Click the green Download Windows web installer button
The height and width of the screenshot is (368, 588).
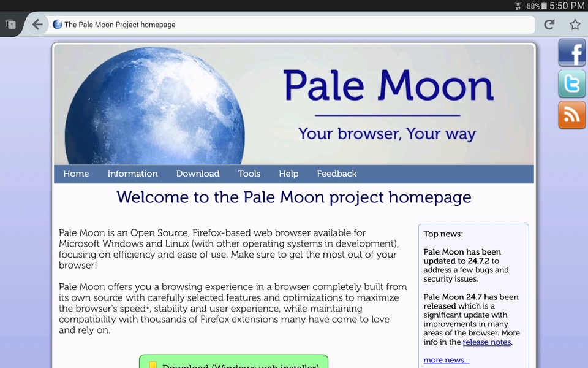[x=233, y=361]
